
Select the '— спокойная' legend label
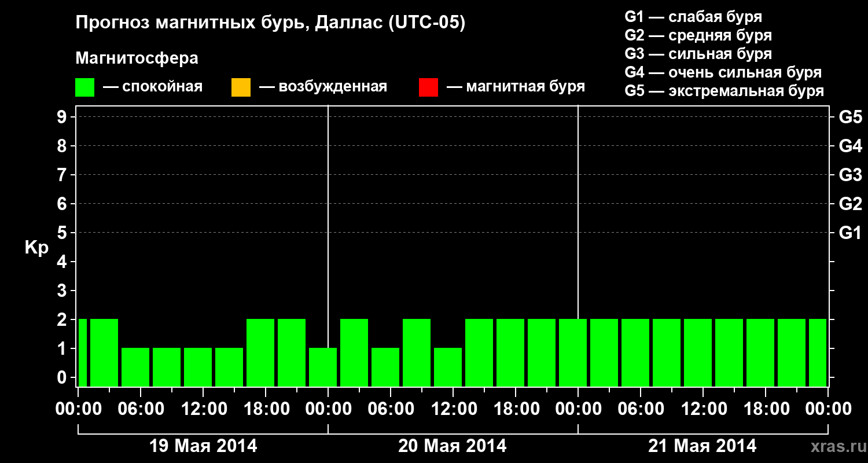tap(153, 87)
